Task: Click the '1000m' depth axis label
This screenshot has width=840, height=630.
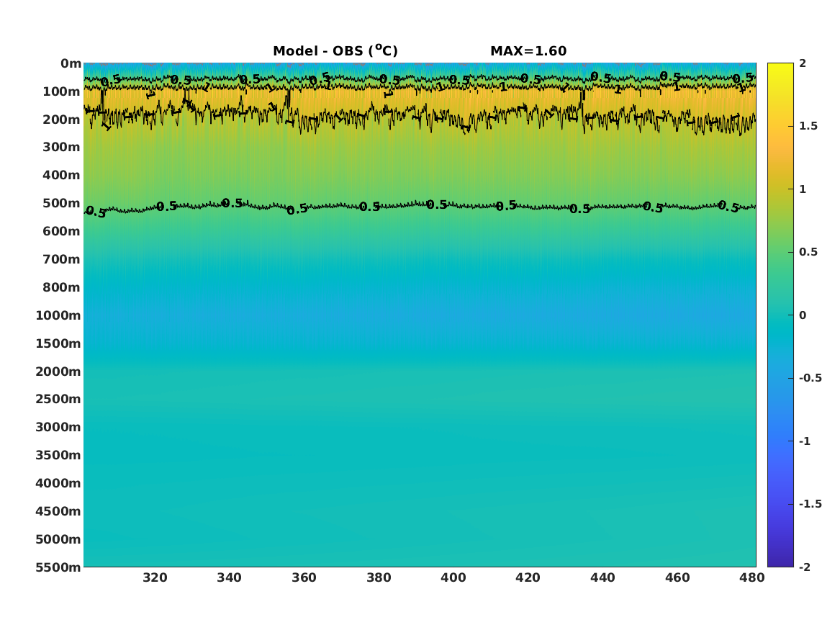Action: (x=58, y=315)
